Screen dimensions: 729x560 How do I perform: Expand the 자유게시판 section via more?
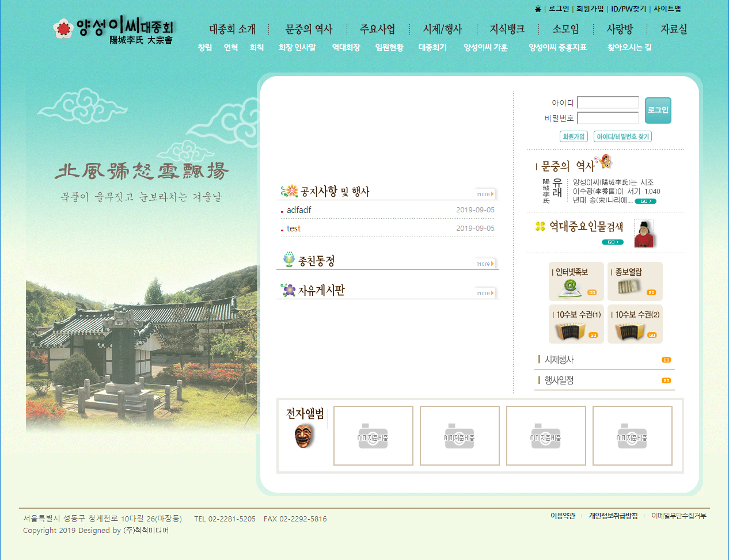click(485, 293)
